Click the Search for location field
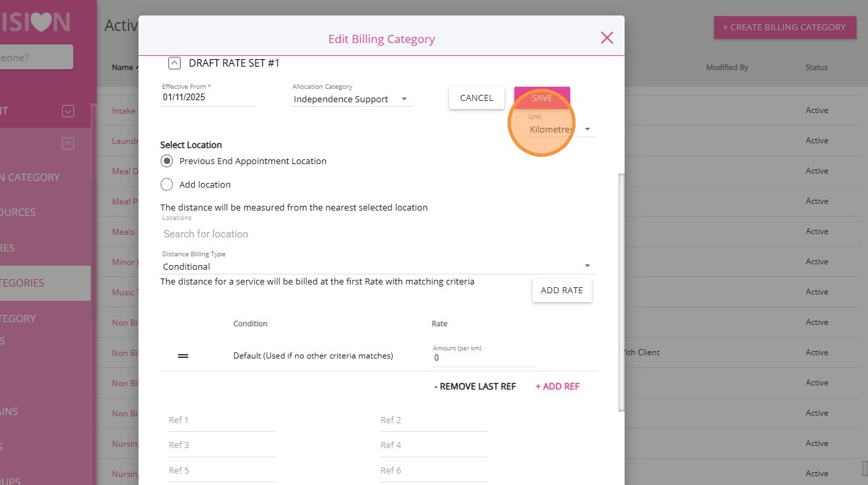 (377, 234)
